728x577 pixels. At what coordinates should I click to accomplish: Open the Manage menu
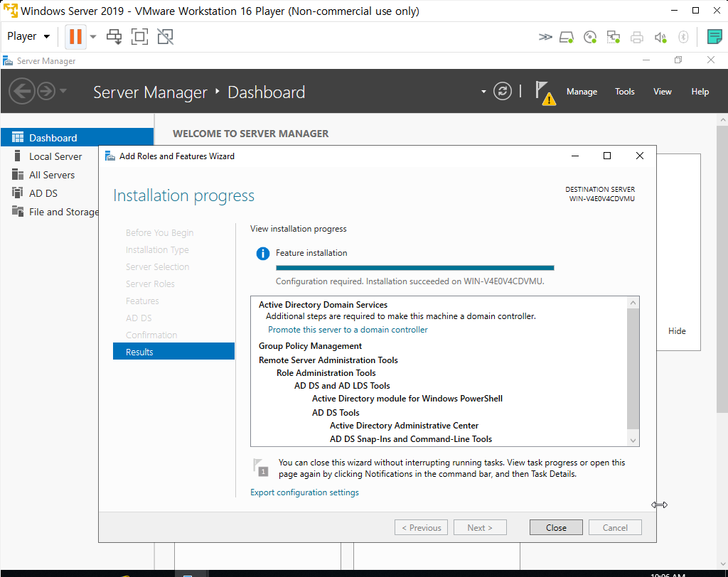click(x=582, y=92)
